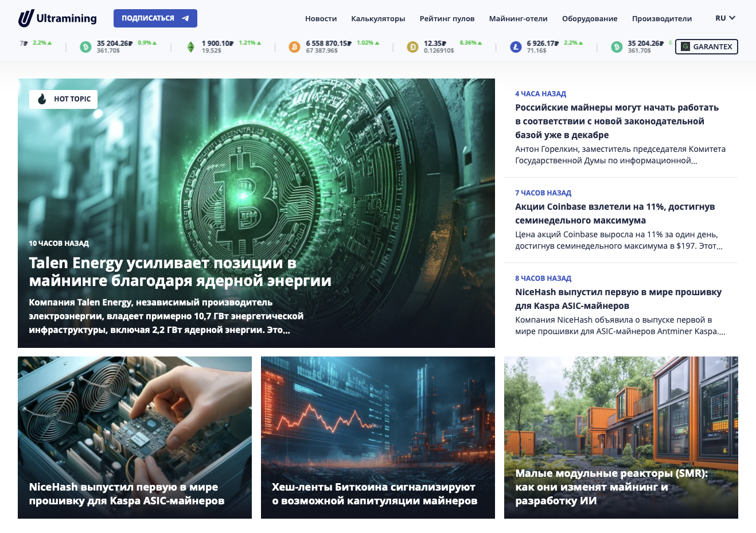This screenshot has height=533, width=756.
Task: Click the Ultramining logo
Action: pos(57,18)
